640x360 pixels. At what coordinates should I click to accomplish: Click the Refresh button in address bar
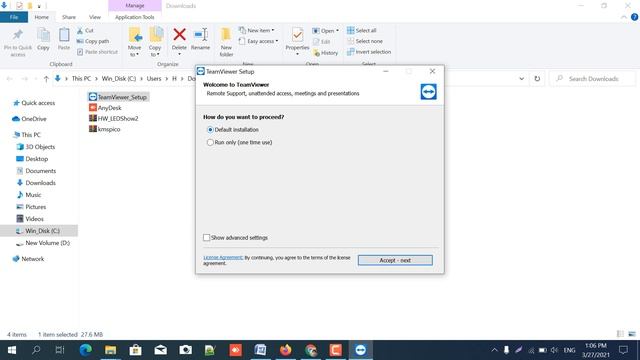[x=537, y=79]
